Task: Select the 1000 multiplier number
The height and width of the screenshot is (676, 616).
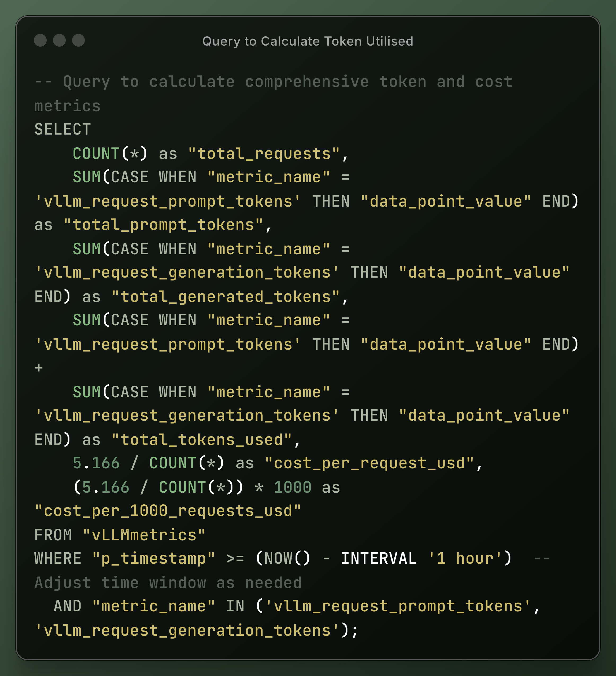Action: tap(293, 487)
